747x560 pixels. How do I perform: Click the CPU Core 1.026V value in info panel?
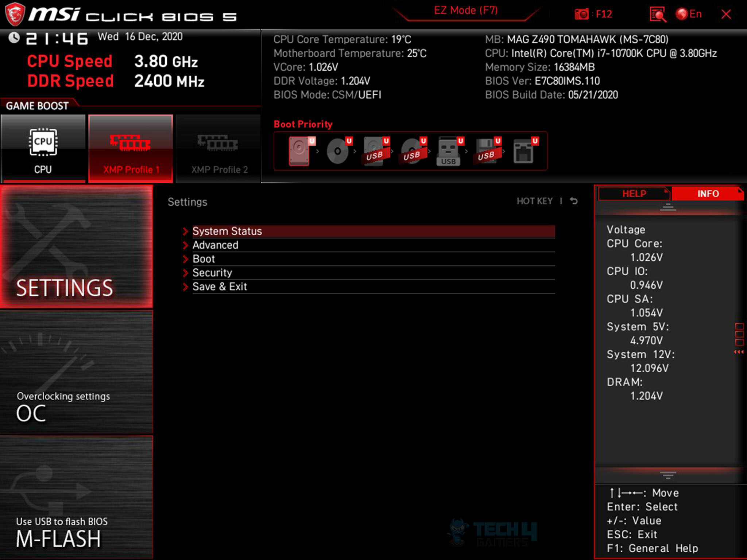[x=646, y=257]
